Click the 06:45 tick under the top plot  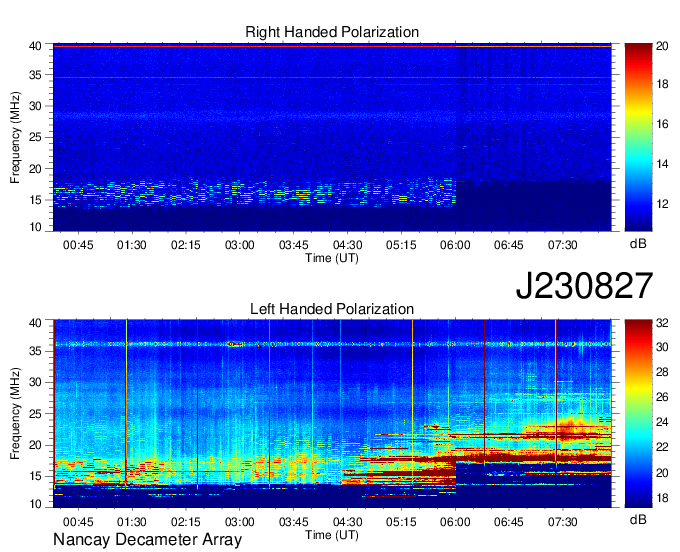pos(509,245)
